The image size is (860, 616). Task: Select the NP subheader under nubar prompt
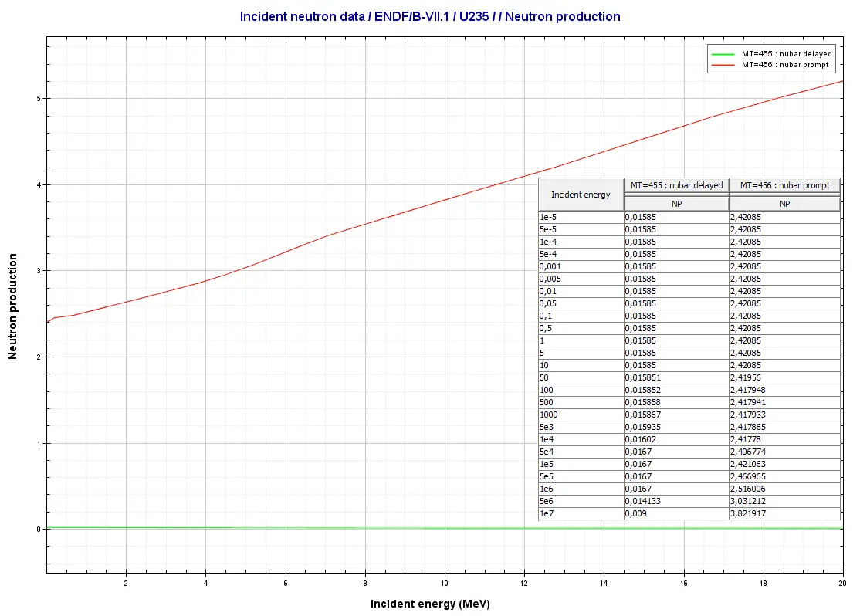tap(784, 204)
